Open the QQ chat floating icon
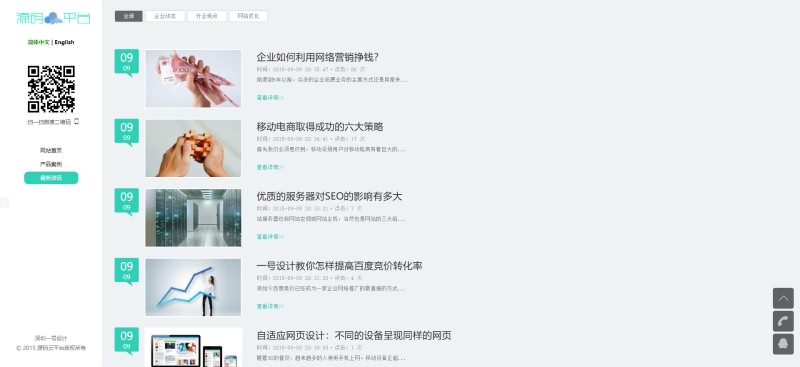 [x=783, y=344]
